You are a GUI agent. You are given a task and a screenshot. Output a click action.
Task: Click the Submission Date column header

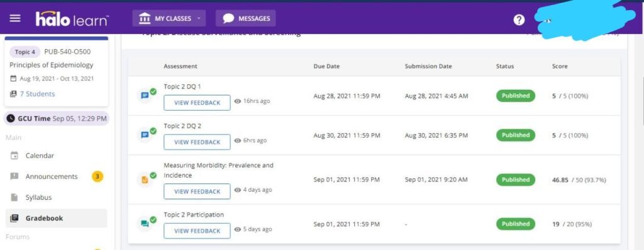[428, 66]
